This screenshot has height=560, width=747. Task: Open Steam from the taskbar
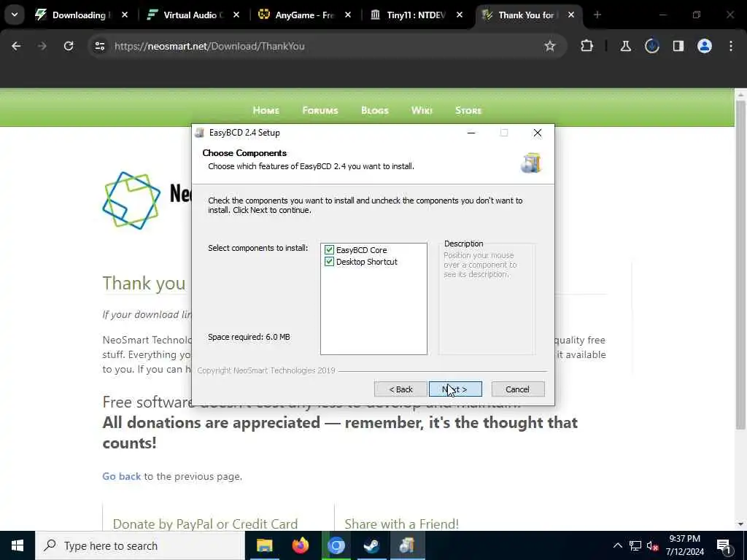coord(371,545)
